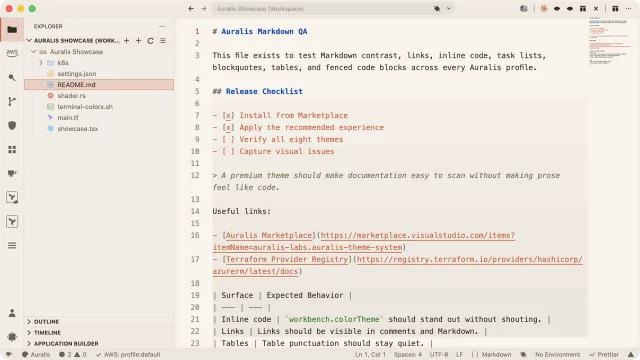Go forward using the right arrow
Image resolution: width=640 pixels, height=360 pixels.
click(x=204, y=9)
